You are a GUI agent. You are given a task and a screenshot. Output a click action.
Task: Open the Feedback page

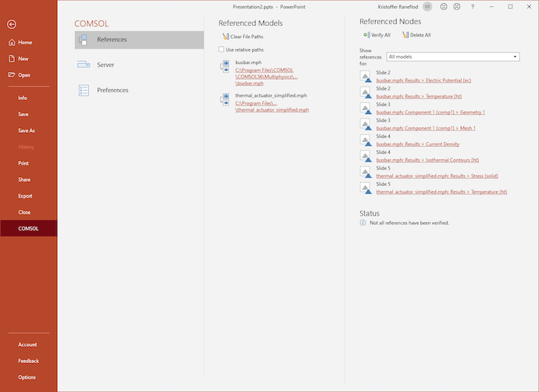point(29,361)
